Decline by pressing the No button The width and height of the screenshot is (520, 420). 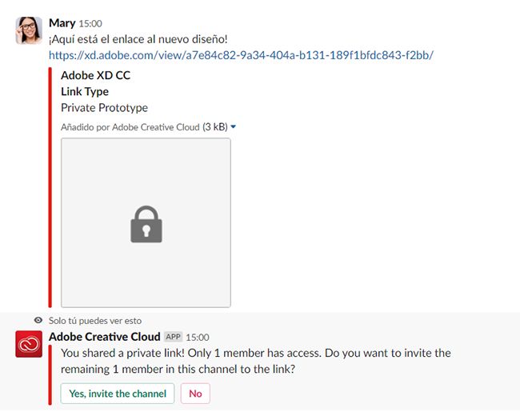point(195,394)
